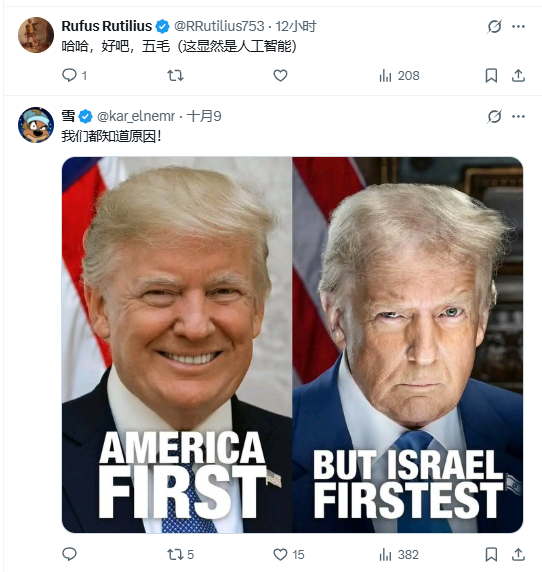This screenshot has height=572, width=542.
Task: Open Rufus Rutilius profile name link
Action: (107, 26)
